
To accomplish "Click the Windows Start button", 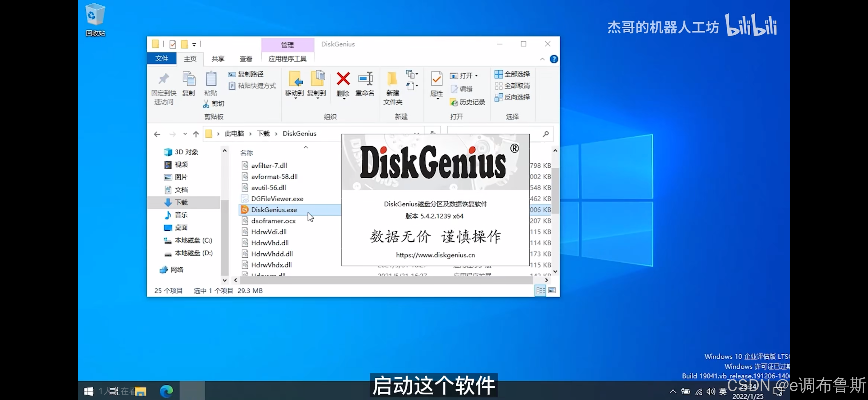I will click(x=88, y=391).
